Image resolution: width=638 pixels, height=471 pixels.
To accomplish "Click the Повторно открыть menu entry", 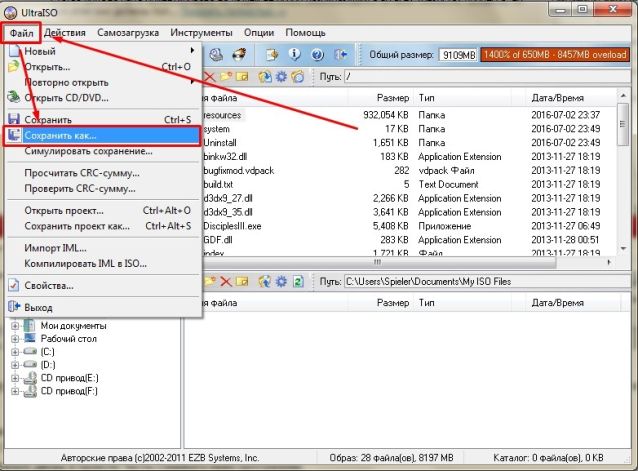I will (103, 82).
